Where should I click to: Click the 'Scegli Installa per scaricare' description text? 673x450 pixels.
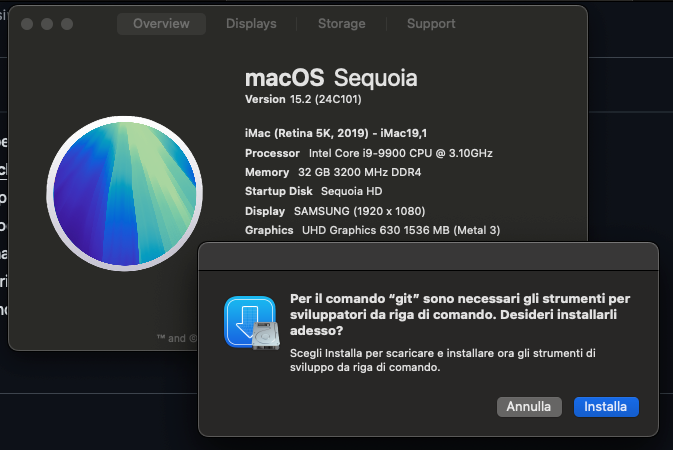click(x=443, y=360)
